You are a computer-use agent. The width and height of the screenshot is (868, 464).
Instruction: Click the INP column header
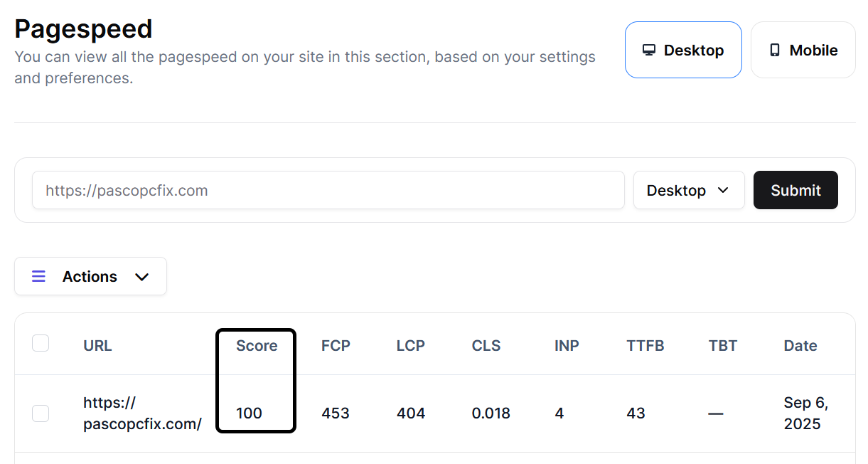[x=567, y=346]
